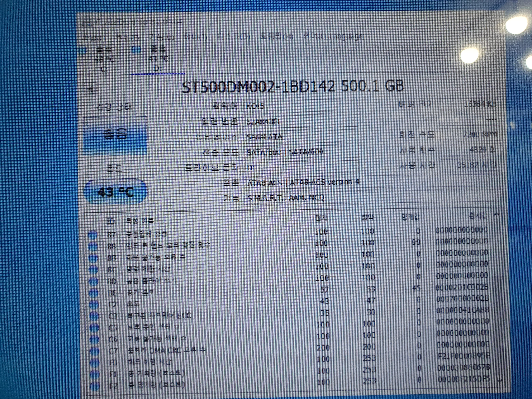This screenshot has height=399, width=532.
Task: Click the status icon for attribute C3
Action: 94,316
